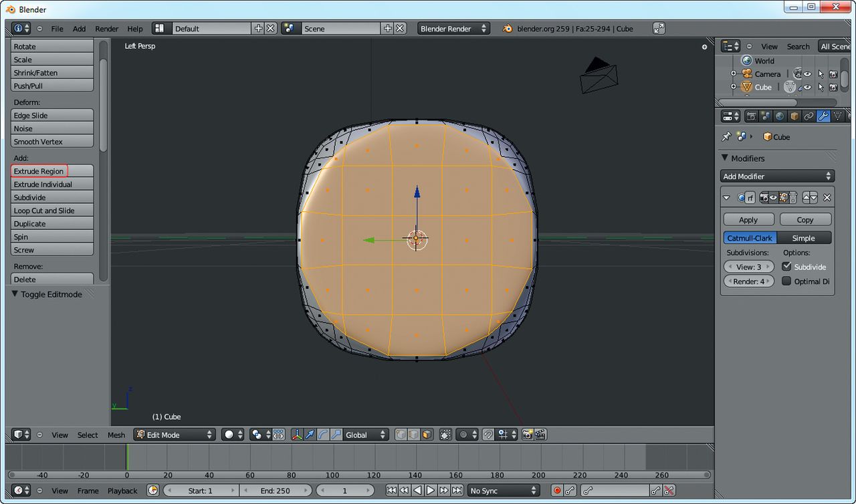Toggle use preview range clock
Screen dimensions: 856x504
[153, 491]
